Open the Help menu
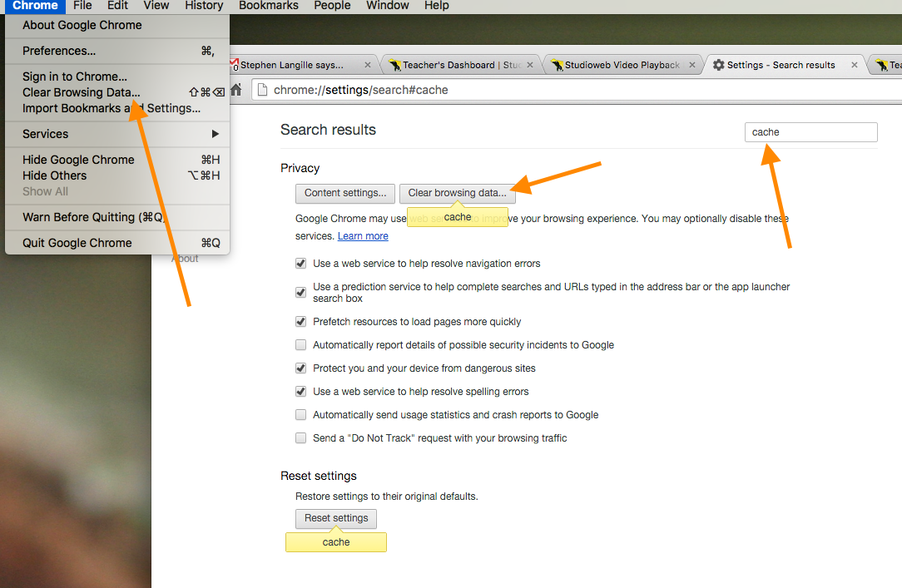The height and width of the screenshot is (588, 902). point(436,6)
